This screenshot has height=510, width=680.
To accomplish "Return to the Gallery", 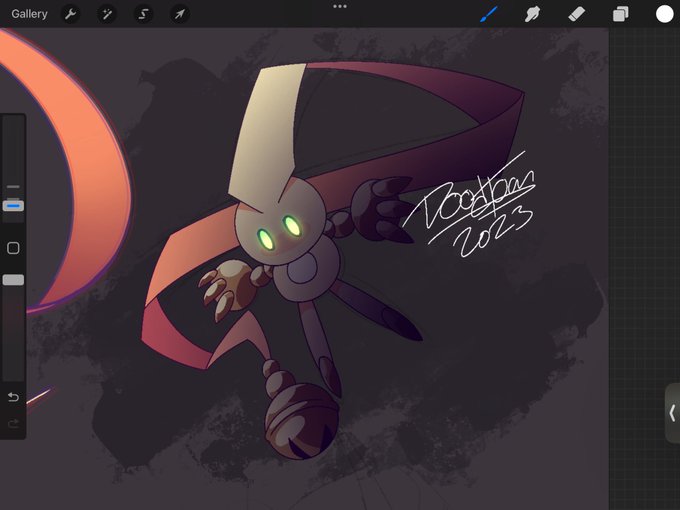I will pyautogui.click(x=29, y=14).
